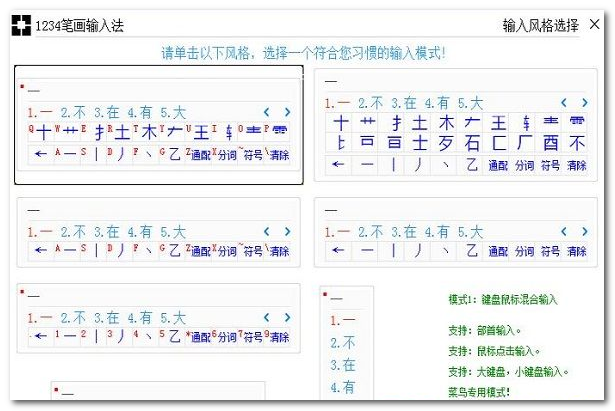Select the 5 乙 stroke in numeric-key style

point(172,336)
